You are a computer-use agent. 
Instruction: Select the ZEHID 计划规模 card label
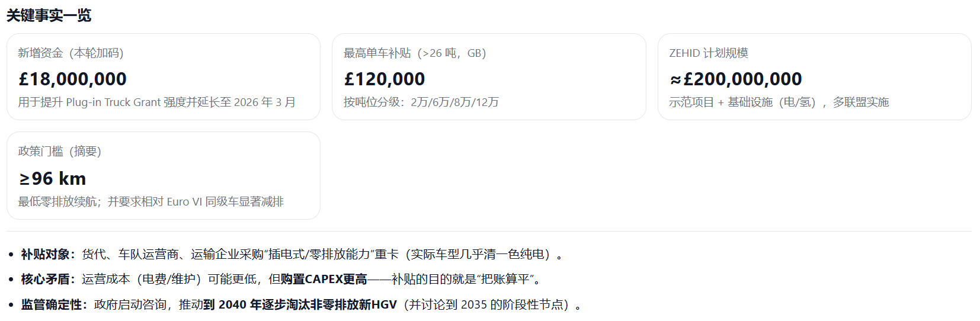pos(708,53)
